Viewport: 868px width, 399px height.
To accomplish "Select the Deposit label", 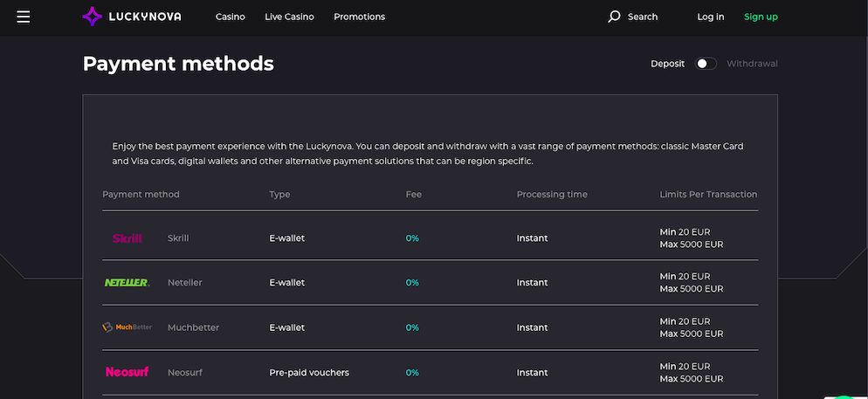I will point(668,64).
